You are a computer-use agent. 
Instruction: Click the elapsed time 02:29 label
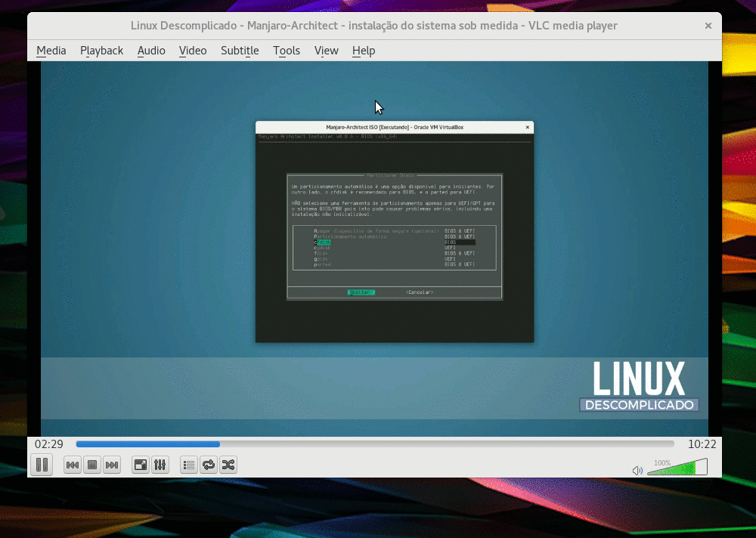coord(48,444)
